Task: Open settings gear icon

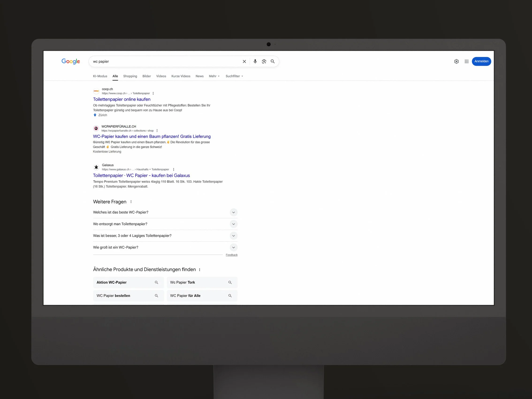Action: 456,61
